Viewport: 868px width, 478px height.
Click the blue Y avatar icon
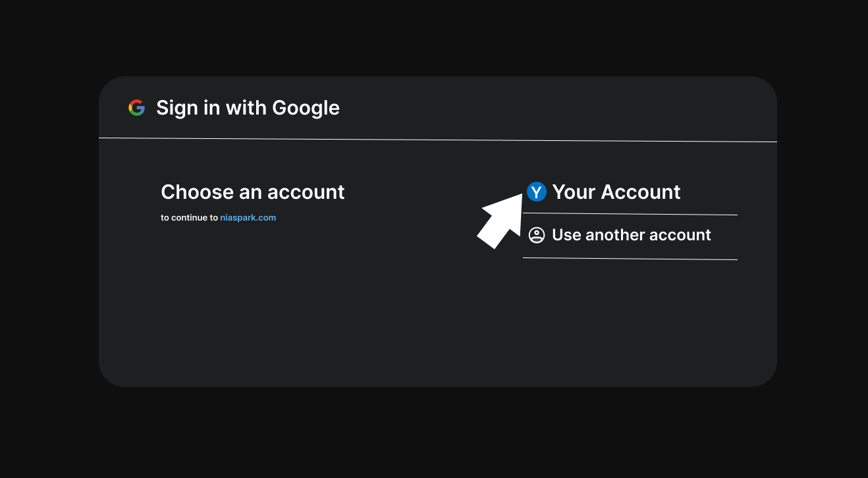click(x=537, y=192)
